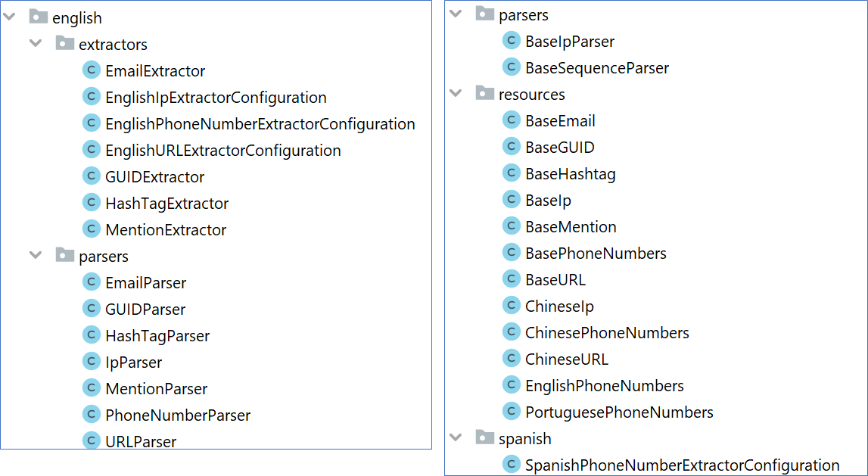Image resolution: width=868 pixels, height=476 pixels.
Task: Click the class icon for BaseIpParser
Action: 511,40
